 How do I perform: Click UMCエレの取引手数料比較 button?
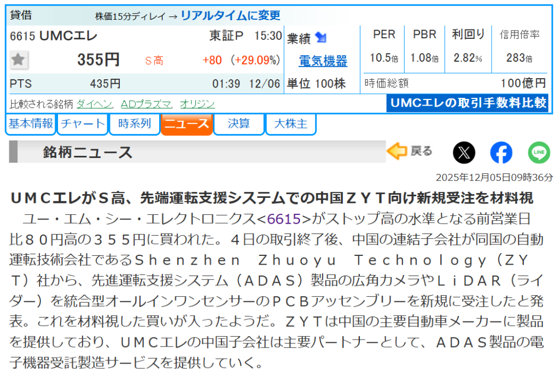click(468, 103)
